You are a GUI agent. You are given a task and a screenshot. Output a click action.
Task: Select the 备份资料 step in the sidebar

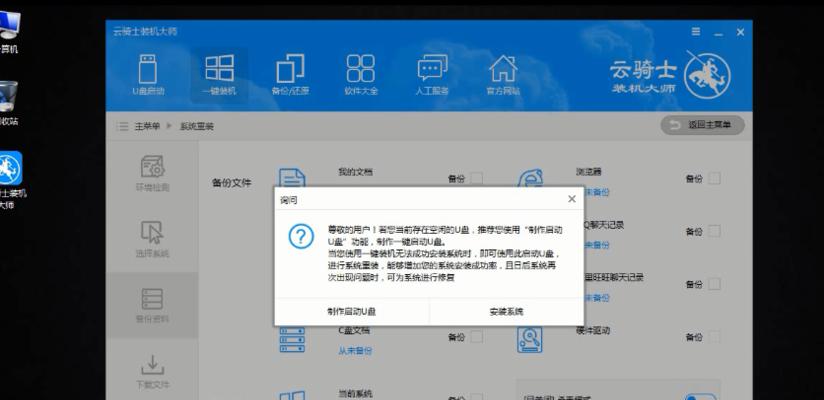(x=152, y=305)
